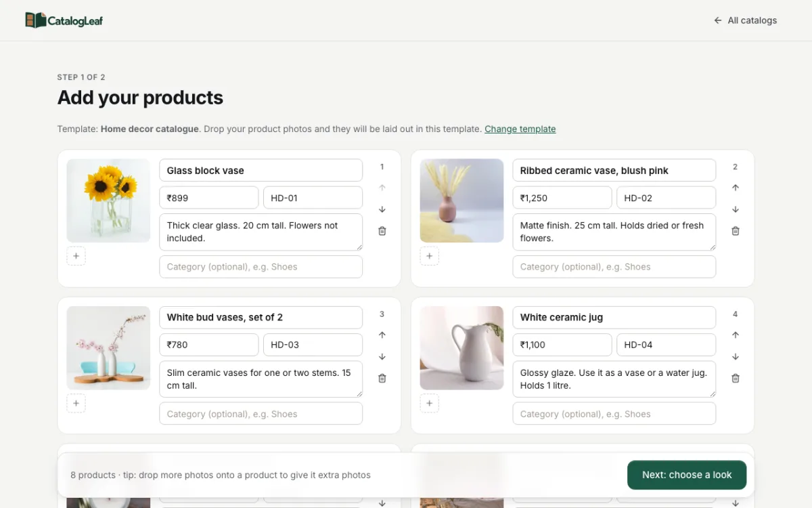Move White ceramic jug up
This screenshot has height=508, width=812.
pos(736,335)
